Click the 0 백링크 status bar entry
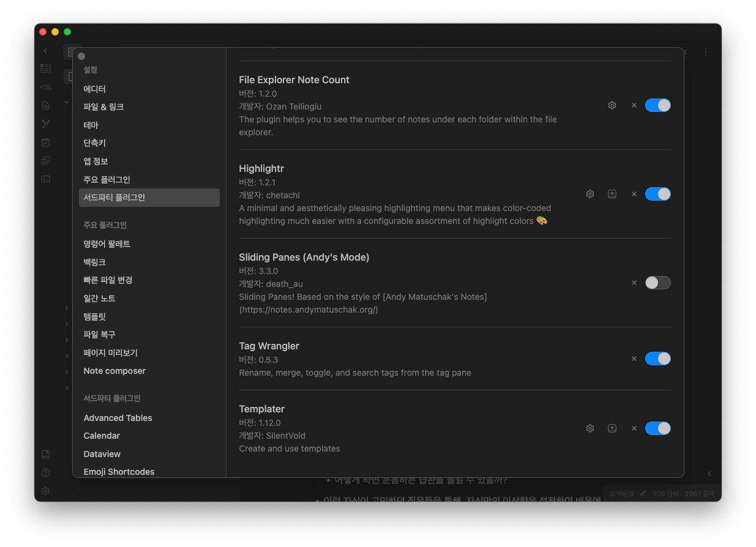 point(621,493)
